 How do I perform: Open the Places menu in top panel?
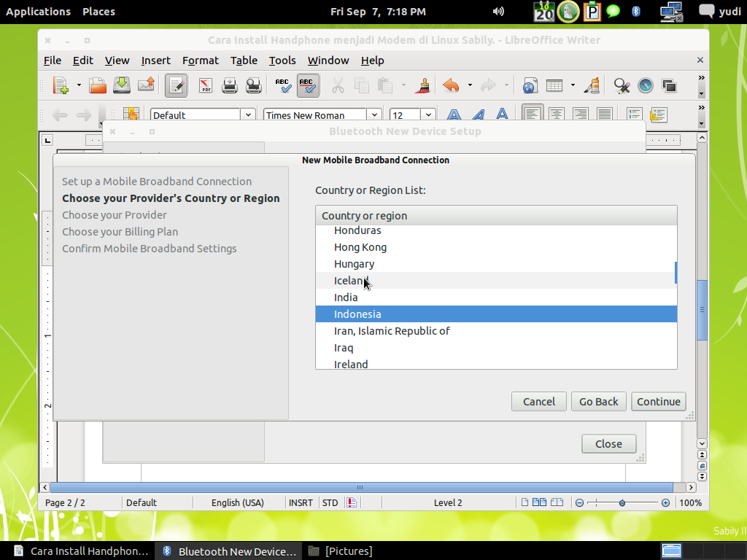tap(98, 12)
